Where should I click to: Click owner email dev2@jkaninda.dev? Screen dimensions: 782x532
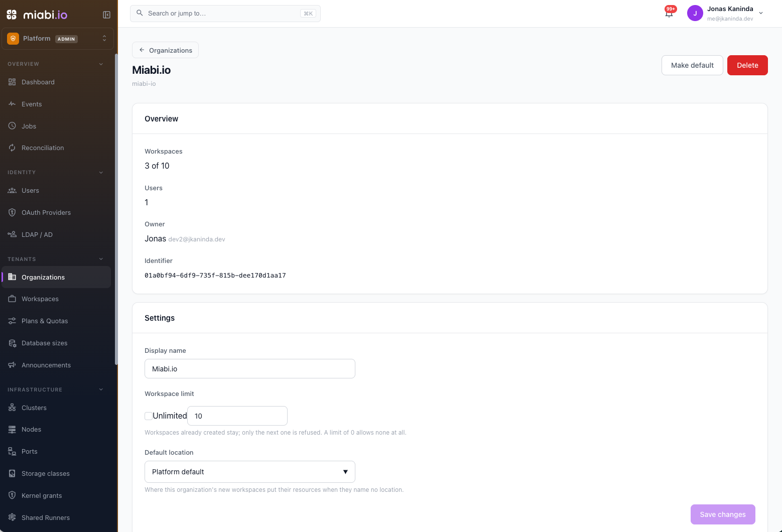tap(197, 239)
